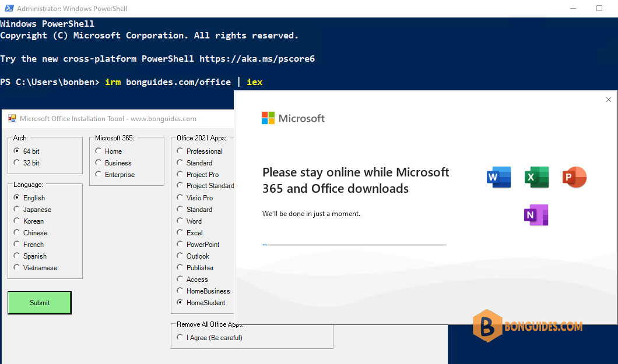Image resolution: width=618 pixels, height=364 pixels.
Task: Click the download progress bar
Action: click(x=354, y=245)
